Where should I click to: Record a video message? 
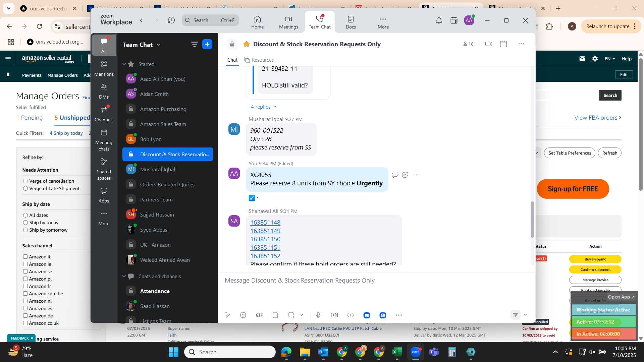coord(334,315)
